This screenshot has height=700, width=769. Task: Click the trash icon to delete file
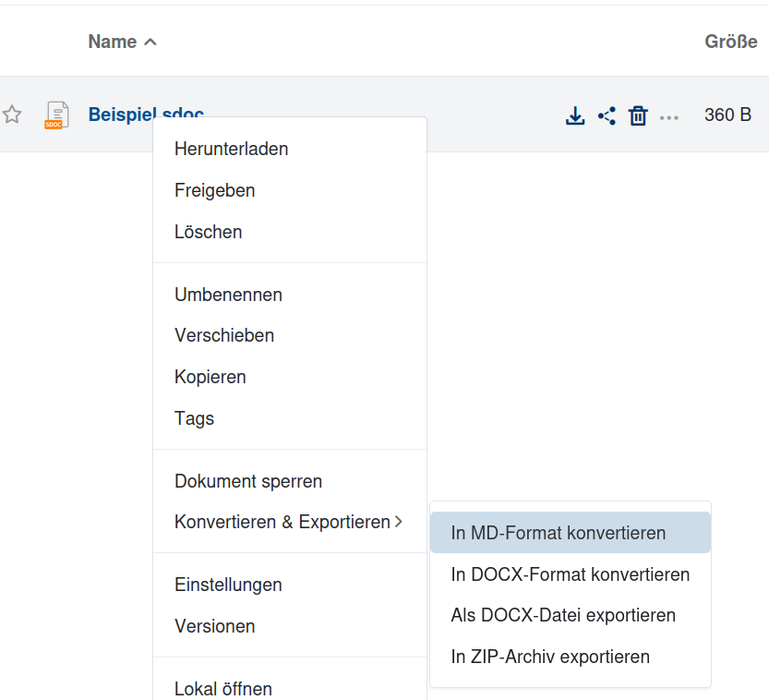click(x=638, y=116)
